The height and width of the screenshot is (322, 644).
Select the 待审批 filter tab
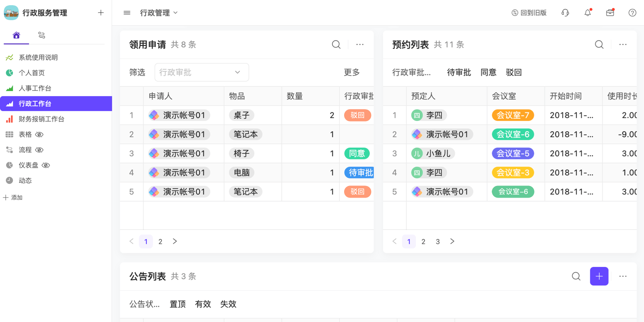point(459,72)
